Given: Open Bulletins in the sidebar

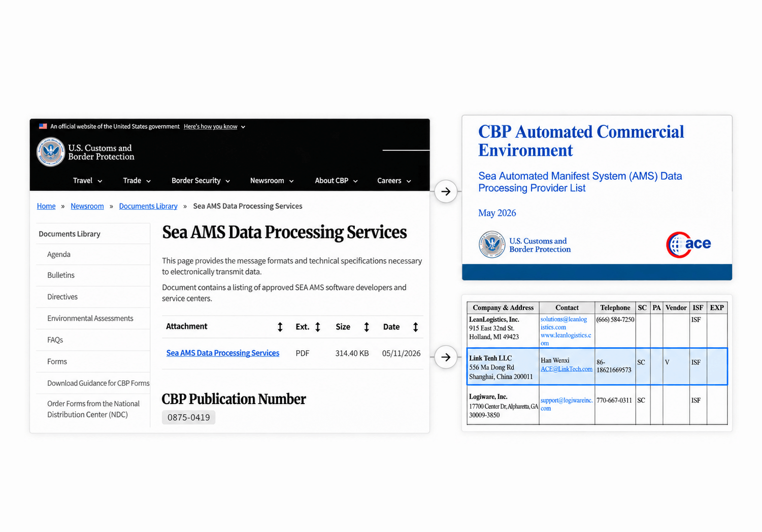Looking at the screenshot, I should point(61,275).
